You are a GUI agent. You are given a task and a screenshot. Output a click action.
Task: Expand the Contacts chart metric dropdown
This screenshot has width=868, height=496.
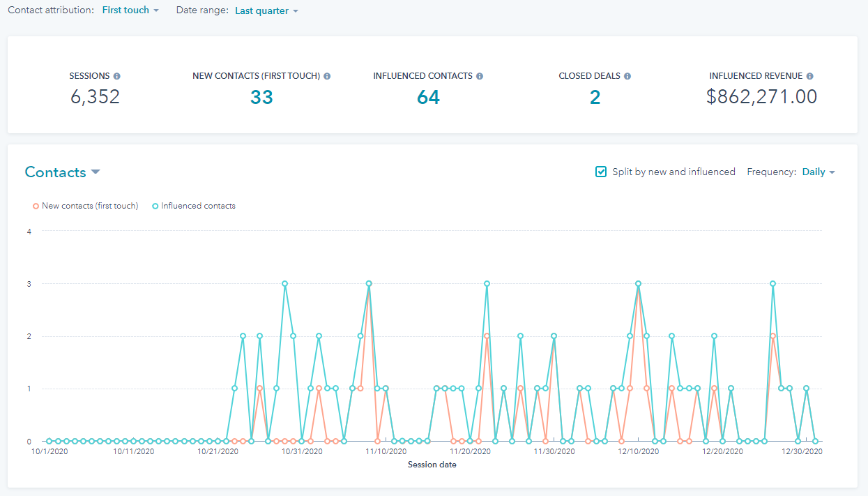pyautogui.click(x=63, y=172)
